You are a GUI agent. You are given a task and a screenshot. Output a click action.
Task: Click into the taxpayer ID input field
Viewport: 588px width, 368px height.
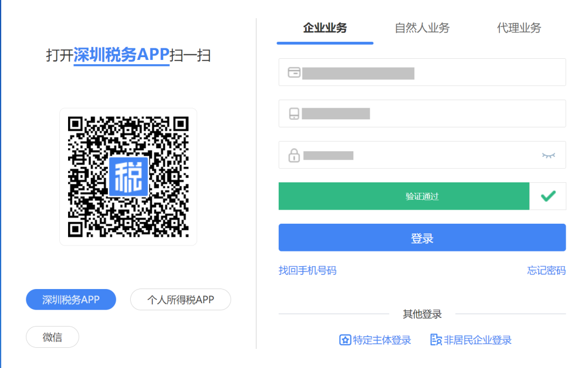pos(422,72)
